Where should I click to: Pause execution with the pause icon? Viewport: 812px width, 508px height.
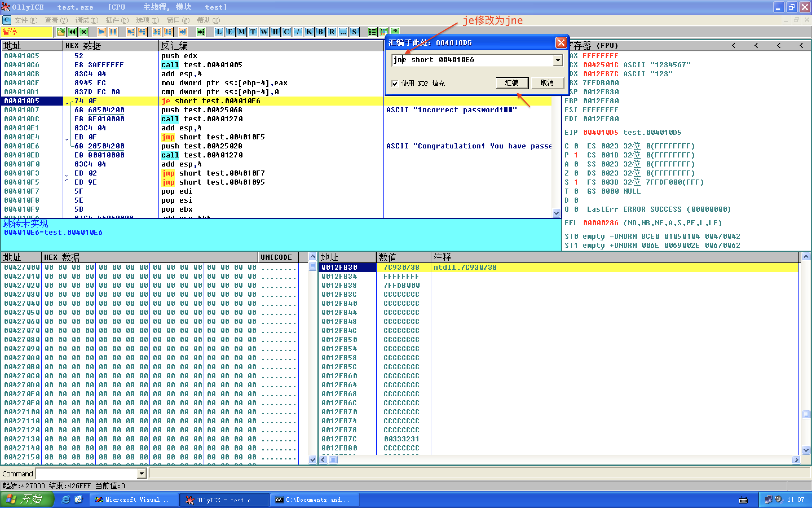pyautogui.click(x=113, y=32)
